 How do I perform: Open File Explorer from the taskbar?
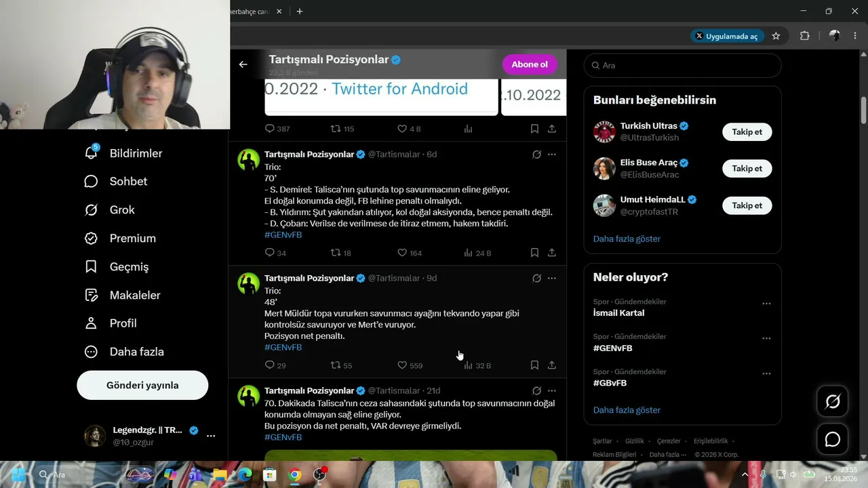tap(220, 474)
